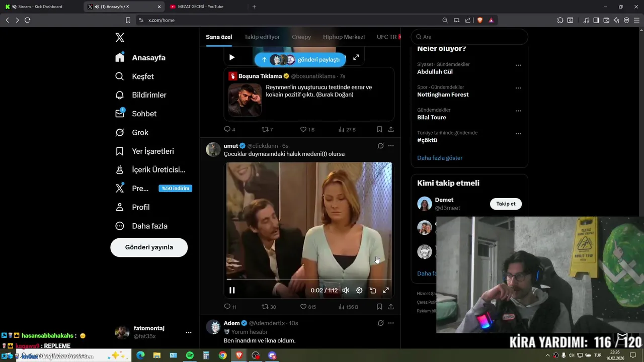
Task: Open Grok action on umut's post
Action: click(x=380, y=146)
